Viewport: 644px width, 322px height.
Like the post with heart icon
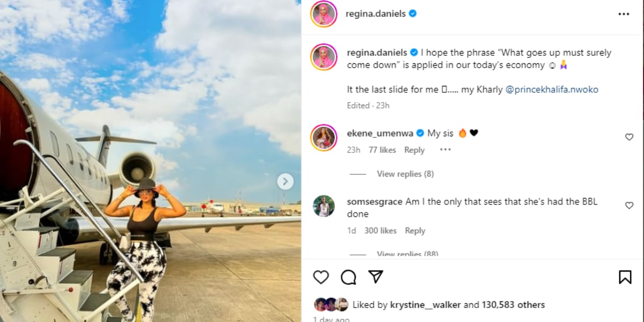click(x=321, y=277)
